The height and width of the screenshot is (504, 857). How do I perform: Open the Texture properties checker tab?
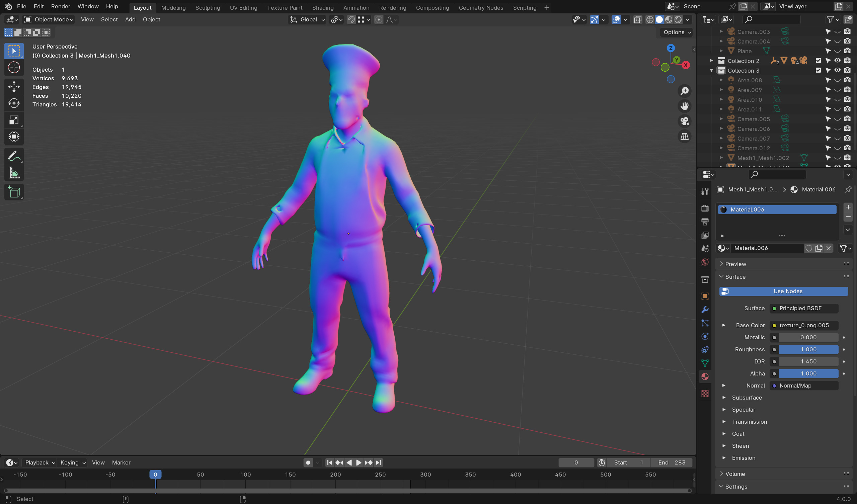(x=705, y=394)
